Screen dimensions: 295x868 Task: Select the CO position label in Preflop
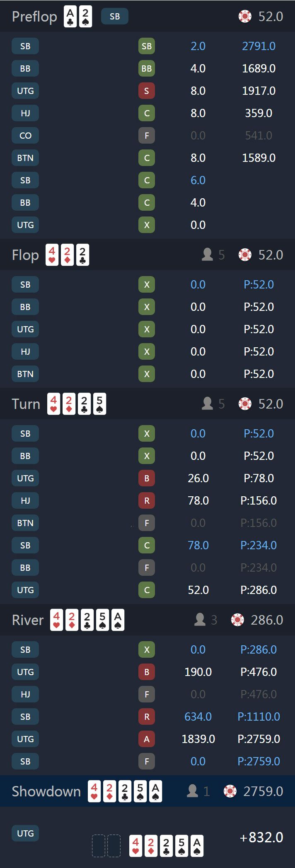click(x=25, y=135)
